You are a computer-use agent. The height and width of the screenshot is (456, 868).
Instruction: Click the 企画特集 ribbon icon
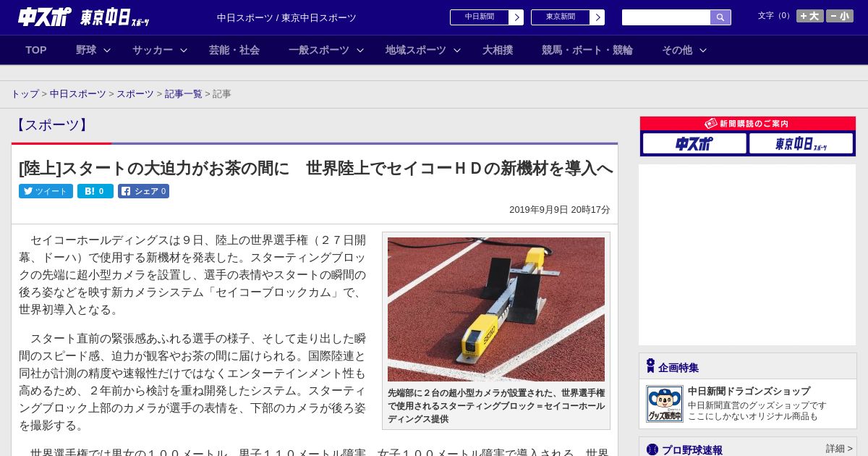(x=650, y=366)
